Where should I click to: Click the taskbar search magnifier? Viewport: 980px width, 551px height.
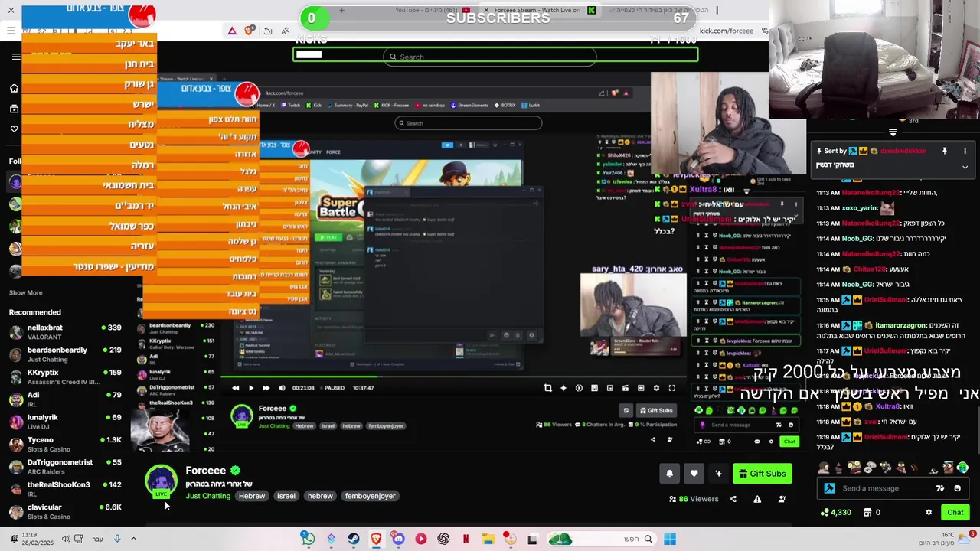648,539
